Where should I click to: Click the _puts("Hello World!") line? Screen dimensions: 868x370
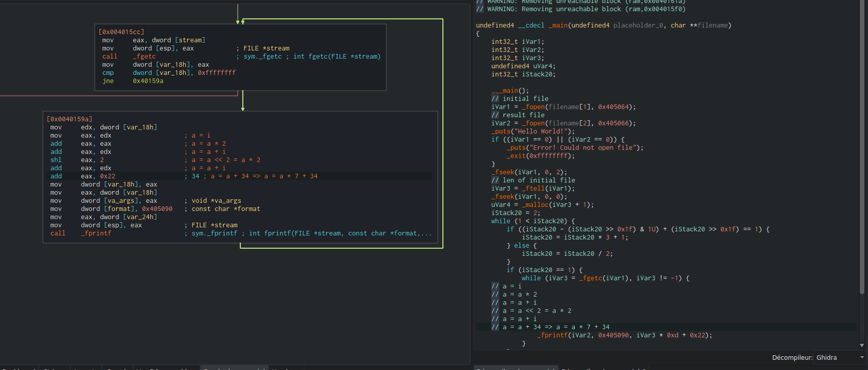click(x=533, y=131)
